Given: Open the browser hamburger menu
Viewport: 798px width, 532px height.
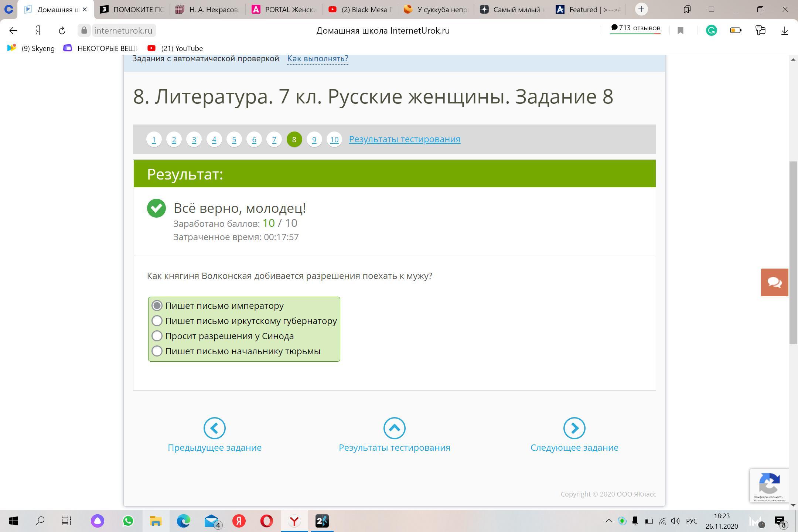Looking at the screenshot, I should pyautogui.click(x=711, y=10).
